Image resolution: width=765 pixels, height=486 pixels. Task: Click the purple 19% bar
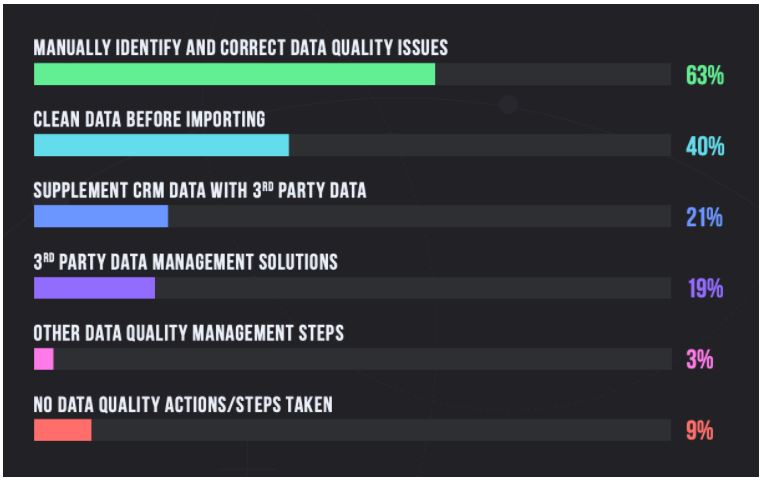94,288
